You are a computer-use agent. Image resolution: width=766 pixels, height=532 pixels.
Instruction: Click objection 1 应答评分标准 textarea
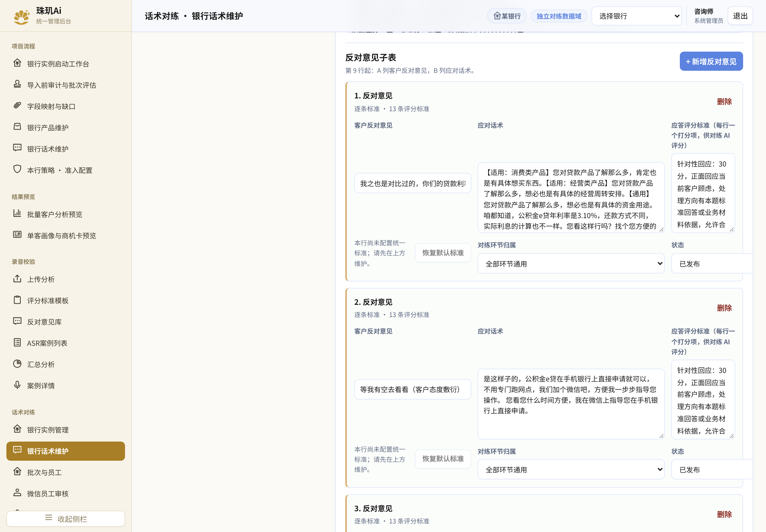click(703, 193)
